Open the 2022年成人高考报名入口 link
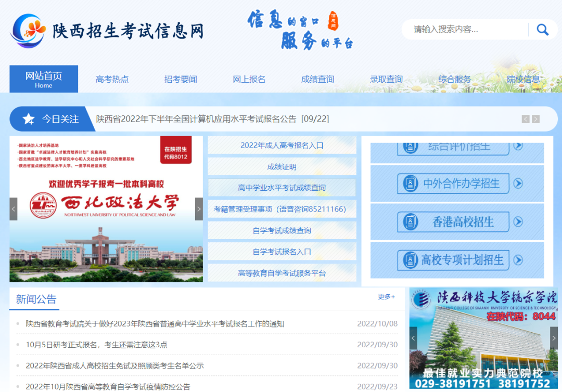Screen dimensions: 562x392 (282, 145)
